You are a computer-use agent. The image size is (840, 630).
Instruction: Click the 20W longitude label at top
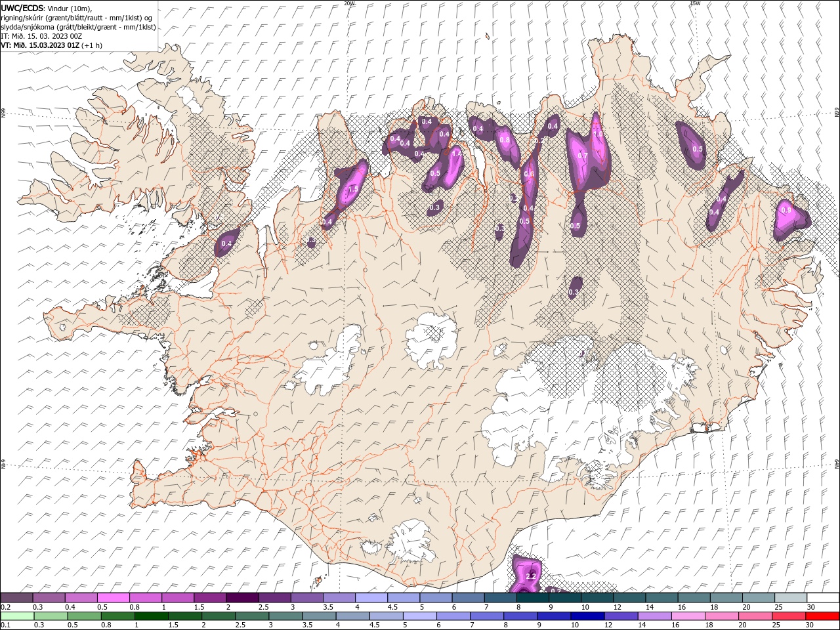(349, 3)
